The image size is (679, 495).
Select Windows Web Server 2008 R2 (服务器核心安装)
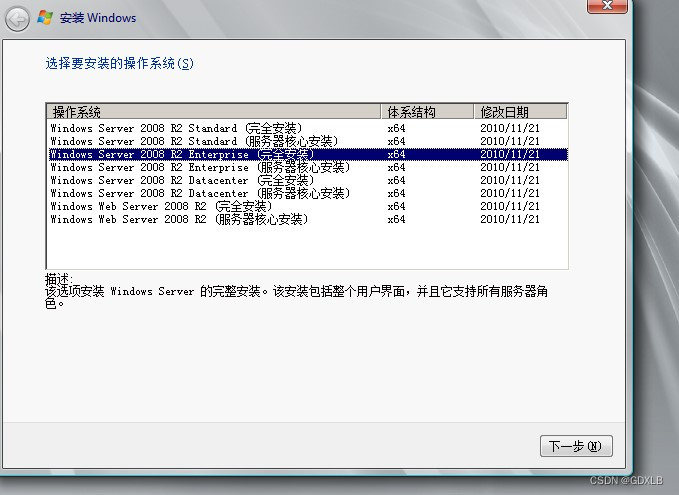tap(307, 219)
